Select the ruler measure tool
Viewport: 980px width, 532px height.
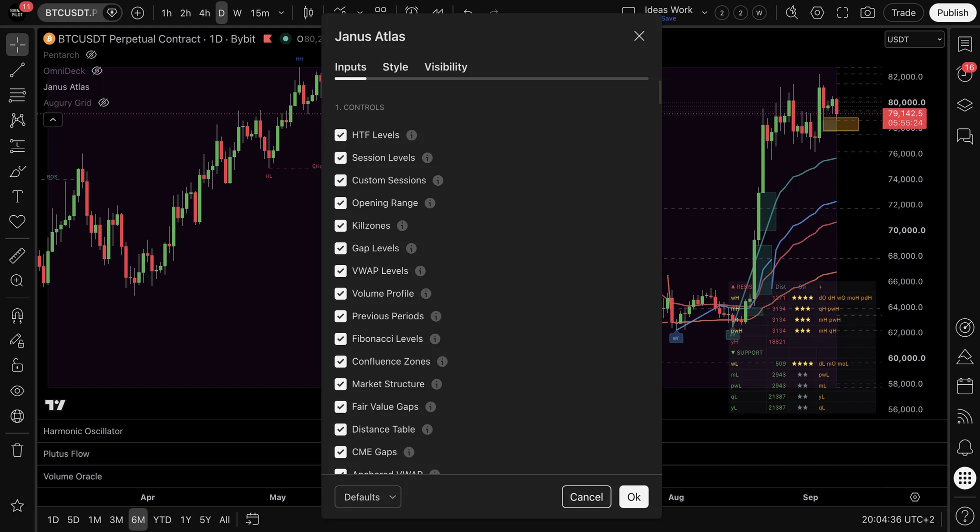tap(17, 255)
